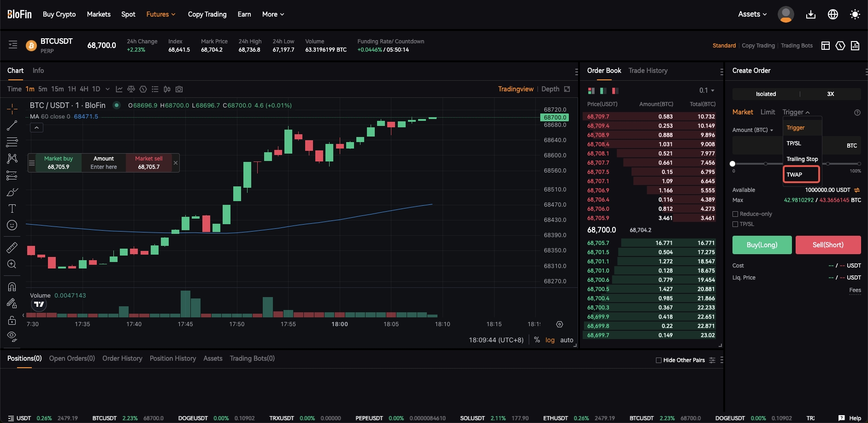
Task: Enable the TP/SL checkbox
Action: click(735, 224)
